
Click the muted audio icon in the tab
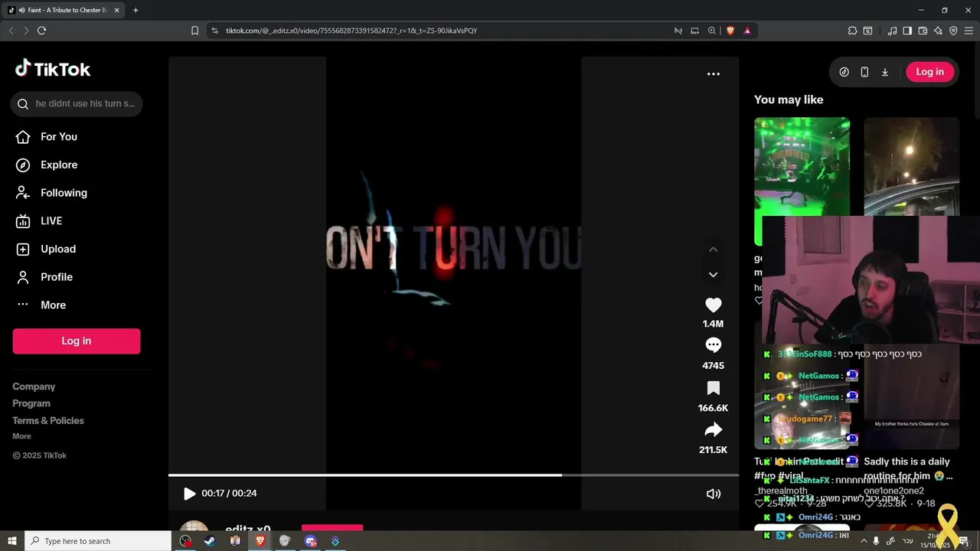click(21, 10)
